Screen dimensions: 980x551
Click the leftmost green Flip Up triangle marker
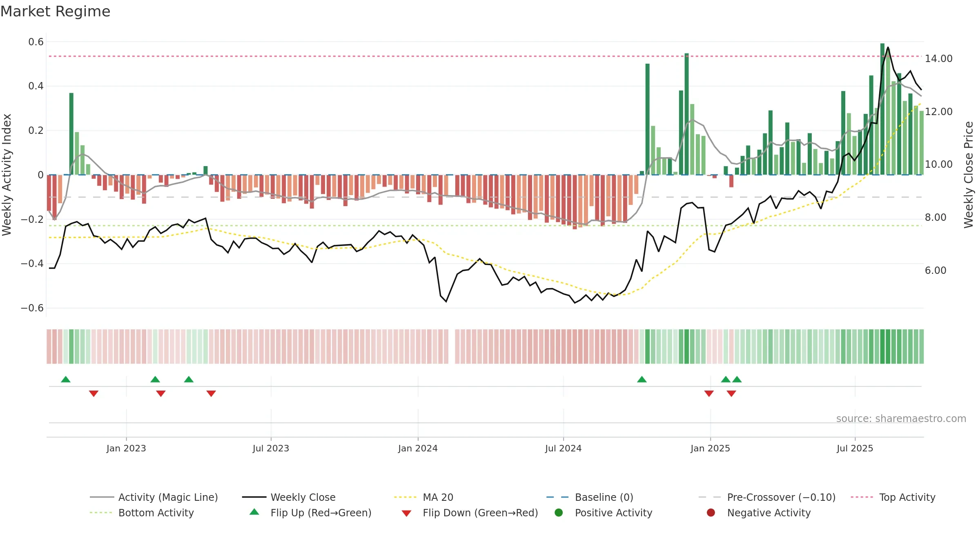click(66, 379)
